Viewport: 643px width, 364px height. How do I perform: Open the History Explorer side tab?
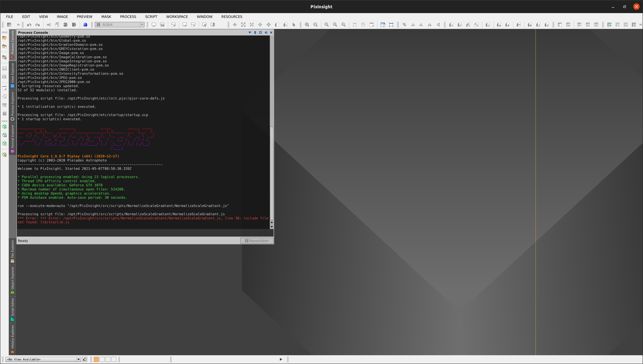pyautogui.click(x=13, y=339)
